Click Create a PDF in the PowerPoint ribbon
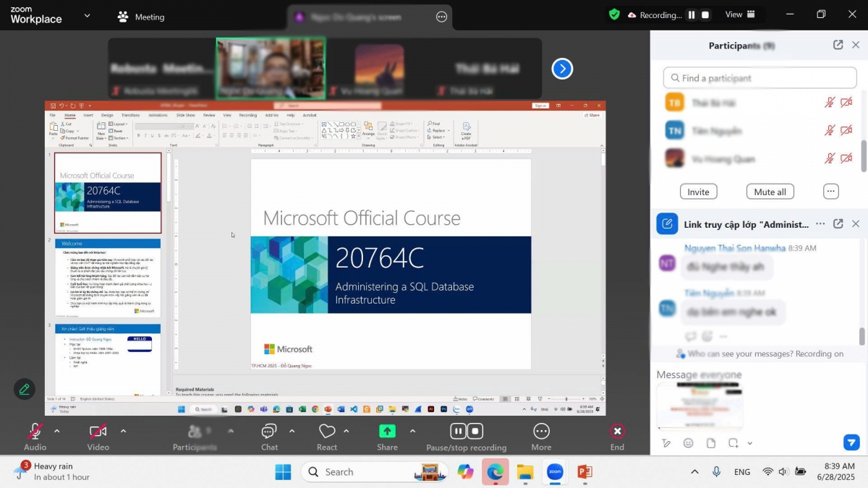This screenshot has width=868, height=488. [x=466, y=130]
